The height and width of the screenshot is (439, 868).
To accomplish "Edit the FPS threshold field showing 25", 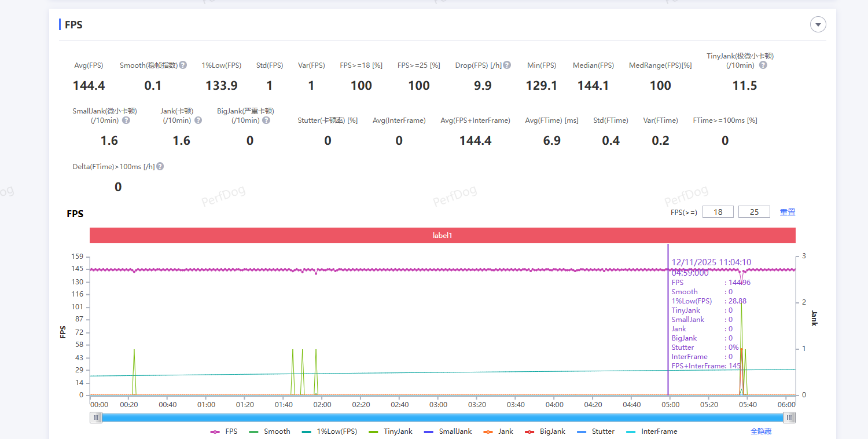I will click(754, 212).
